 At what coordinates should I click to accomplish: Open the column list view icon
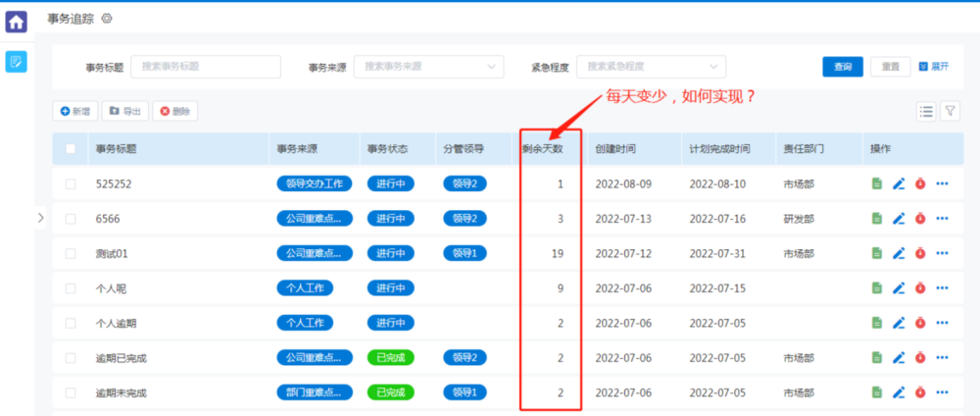926,111
